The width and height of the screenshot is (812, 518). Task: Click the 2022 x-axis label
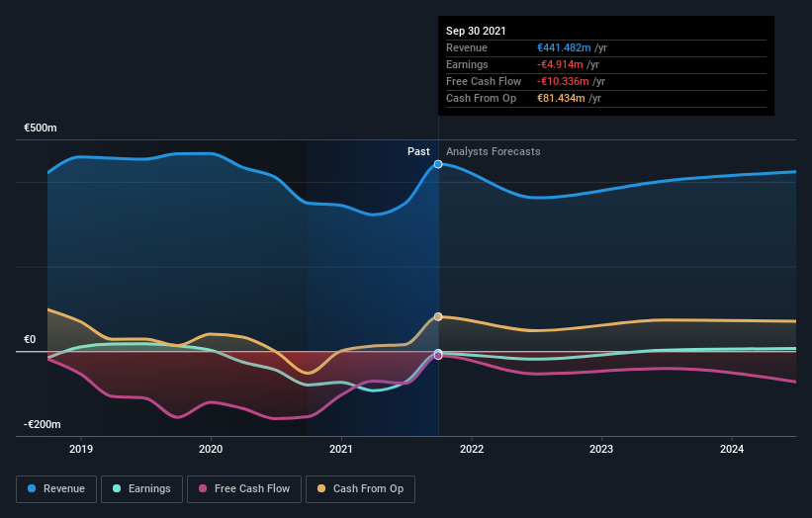coord(471,449)
